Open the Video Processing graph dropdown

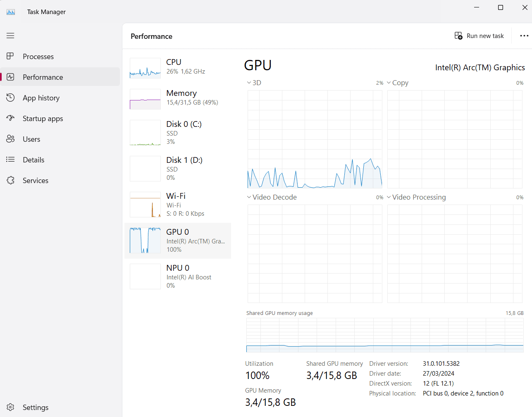coord(389,197)
